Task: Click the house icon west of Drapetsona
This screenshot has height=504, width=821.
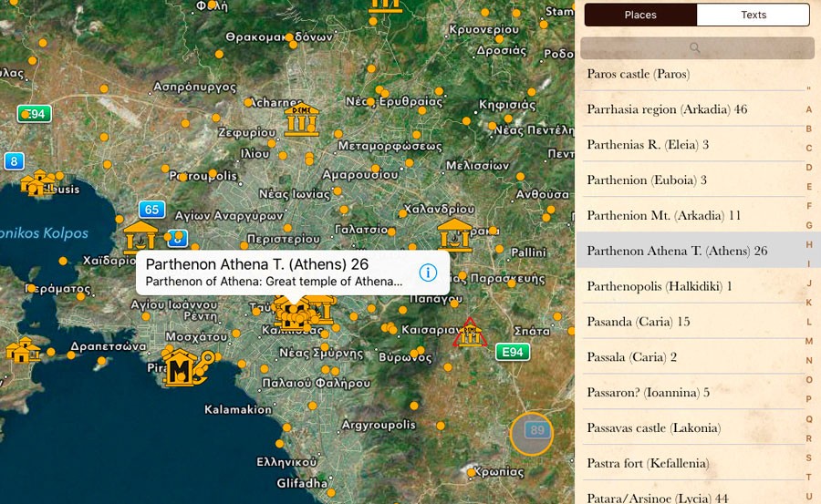Action: 22,350
